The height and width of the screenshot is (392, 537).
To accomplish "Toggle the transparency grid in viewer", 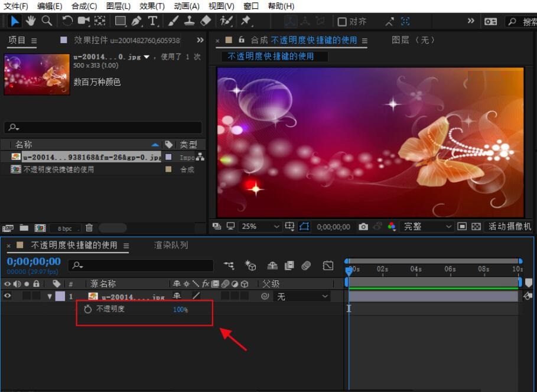I will pyautogui.click(x=476, y=227).
